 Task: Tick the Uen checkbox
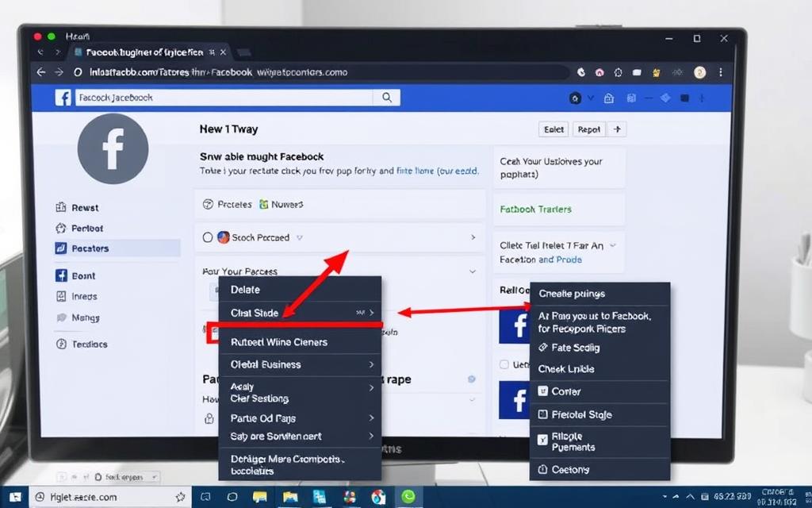(504, 364)
